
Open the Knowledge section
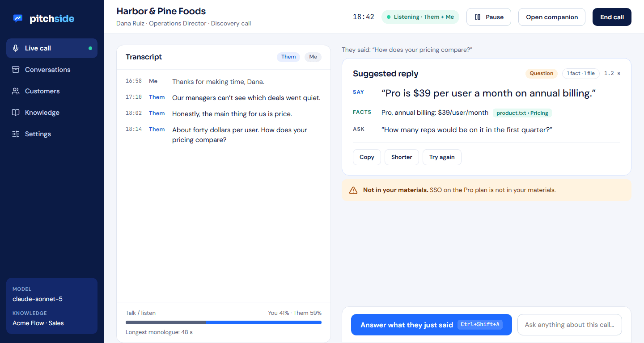coord(52,113)
